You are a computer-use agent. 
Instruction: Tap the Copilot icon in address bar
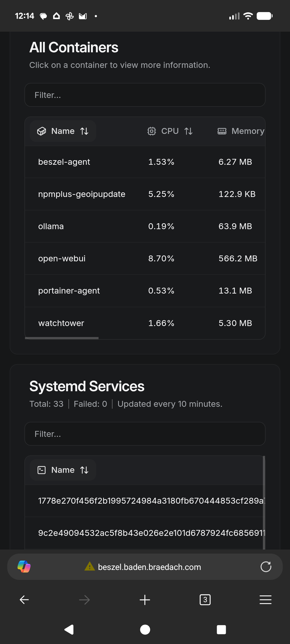[24, 567]
